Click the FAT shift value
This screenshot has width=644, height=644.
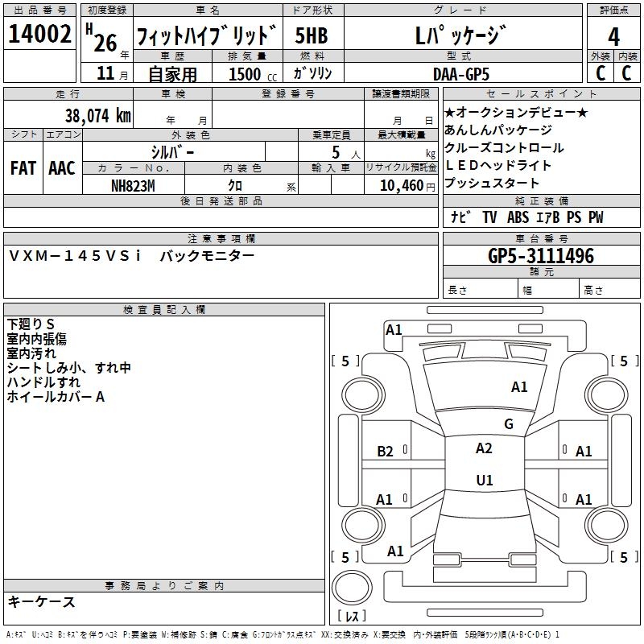click(x=23, y=168)
